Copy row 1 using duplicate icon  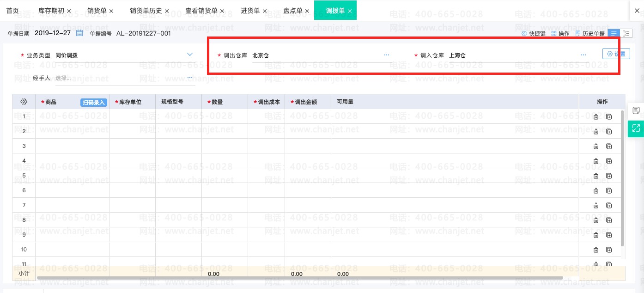click(x=609, y=117)
